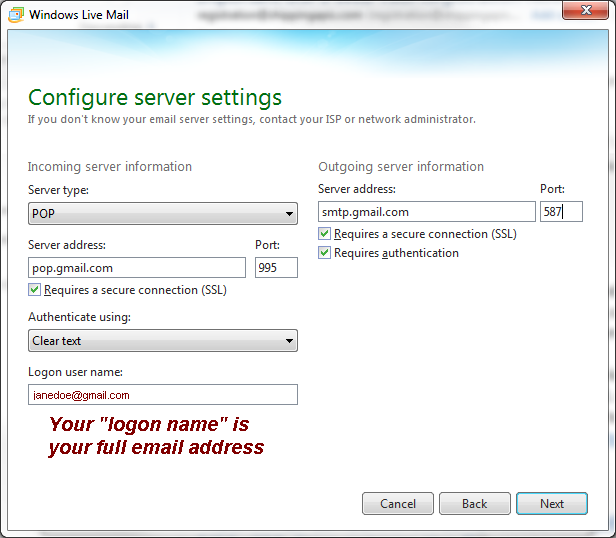Click the Logon user name field

point(163,395)
